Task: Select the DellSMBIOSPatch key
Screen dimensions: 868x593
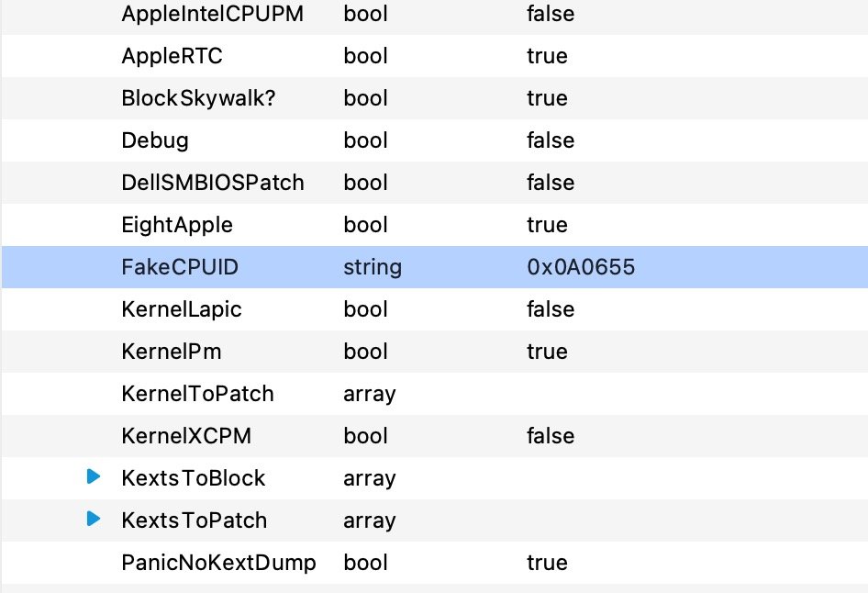Action: 213,182
